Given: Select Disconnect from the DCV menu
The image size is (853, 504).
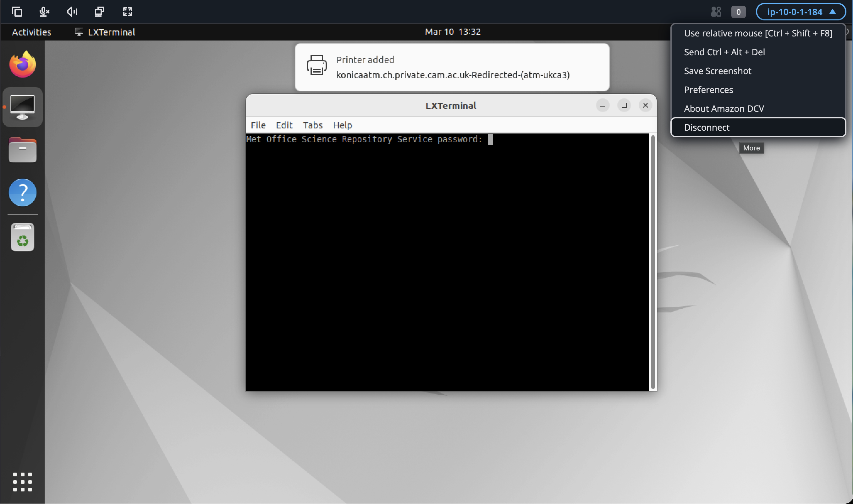Looking at the screenshot, I should pyautogui.click(x=707, y=127).
